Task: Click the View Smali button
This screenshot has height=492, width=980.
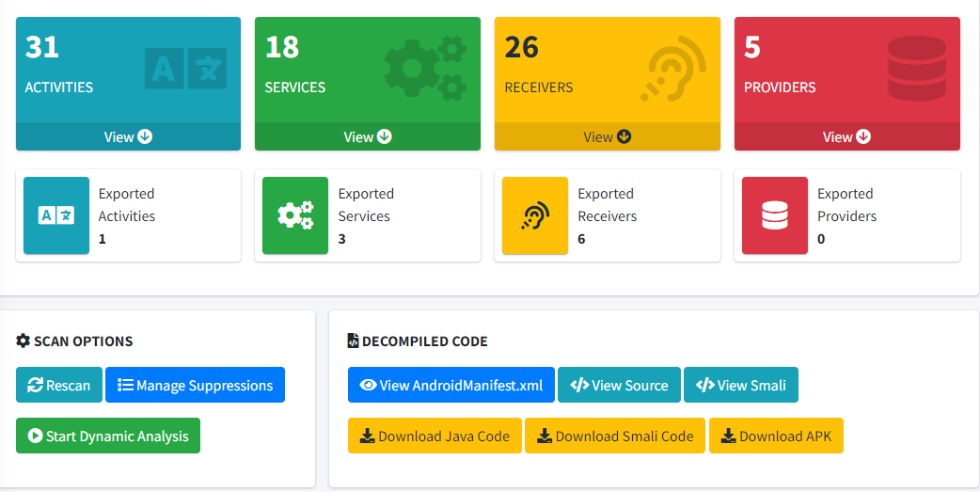Action: coord(741,385)
